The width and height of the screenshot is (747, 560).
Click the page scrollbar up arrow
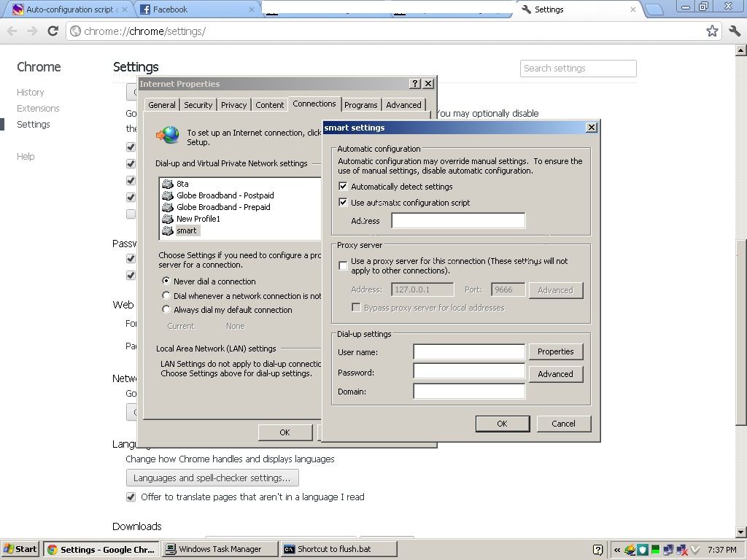tap(741, 50)
